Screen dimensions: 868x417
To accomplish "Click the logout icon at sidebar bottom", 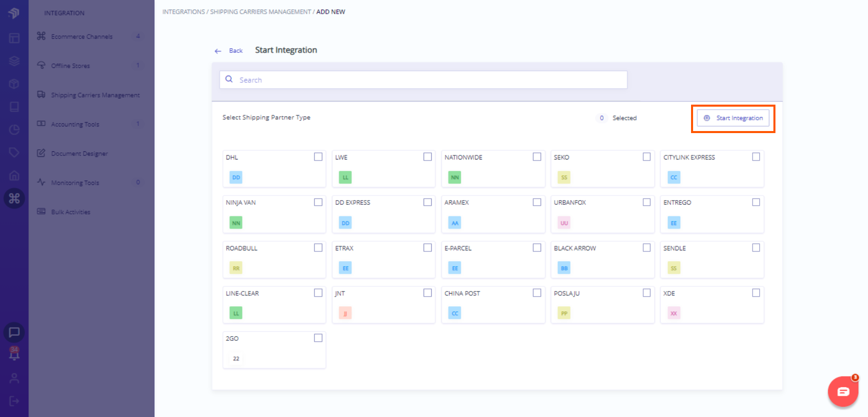I will 14,401.
